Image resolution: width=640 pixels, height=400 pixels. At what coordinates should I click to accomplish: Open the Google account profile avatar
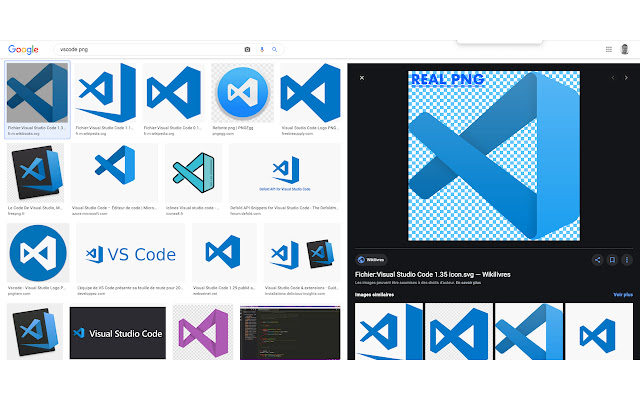pyautogui.click(x=624, y=49)
